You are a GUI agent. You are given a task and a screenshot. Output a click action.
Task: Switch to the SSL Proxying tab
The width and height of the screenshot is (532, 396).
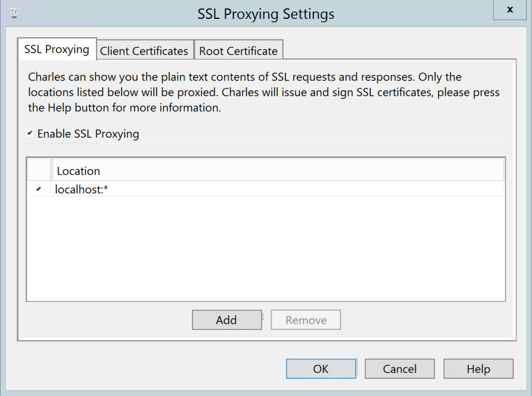pyautogui.click(x=57, y=49)
